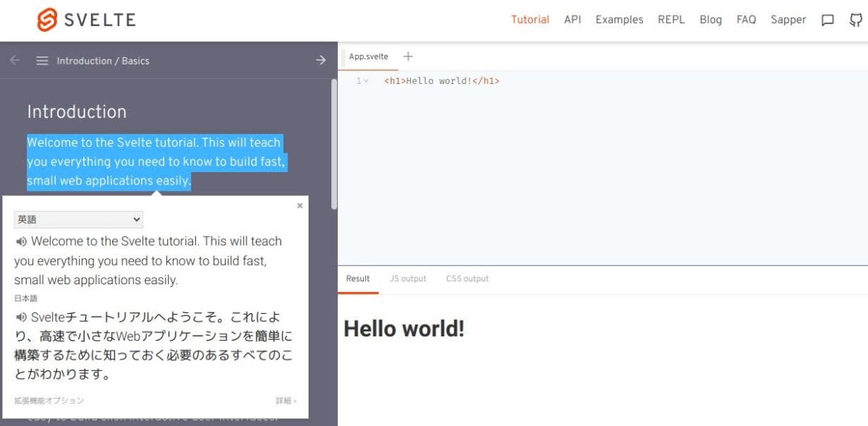Viewport: 868px width, 426px height.
Task: Open the Discord chat icon in navbar
Action: [x=827, y=20]
